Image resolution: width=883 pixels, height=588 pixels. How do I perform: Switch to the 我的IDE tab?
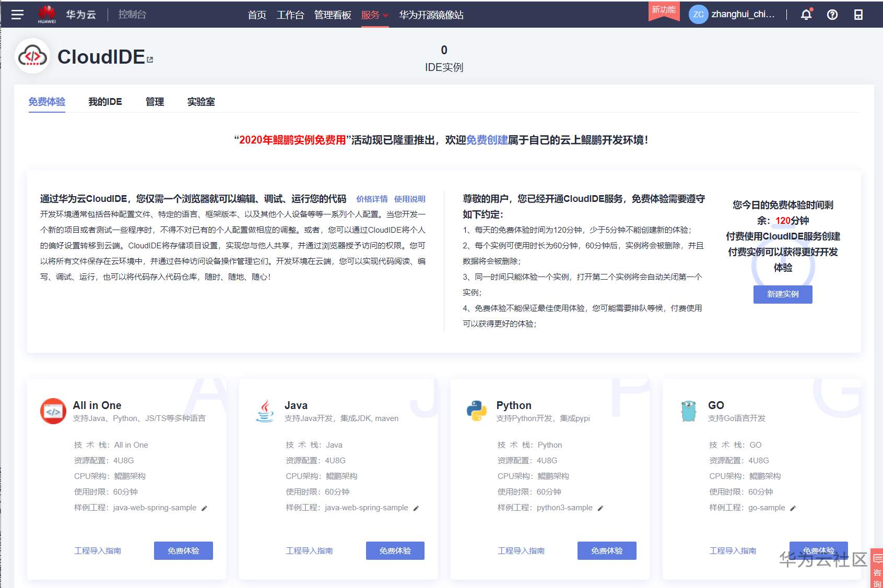point(105,102)
